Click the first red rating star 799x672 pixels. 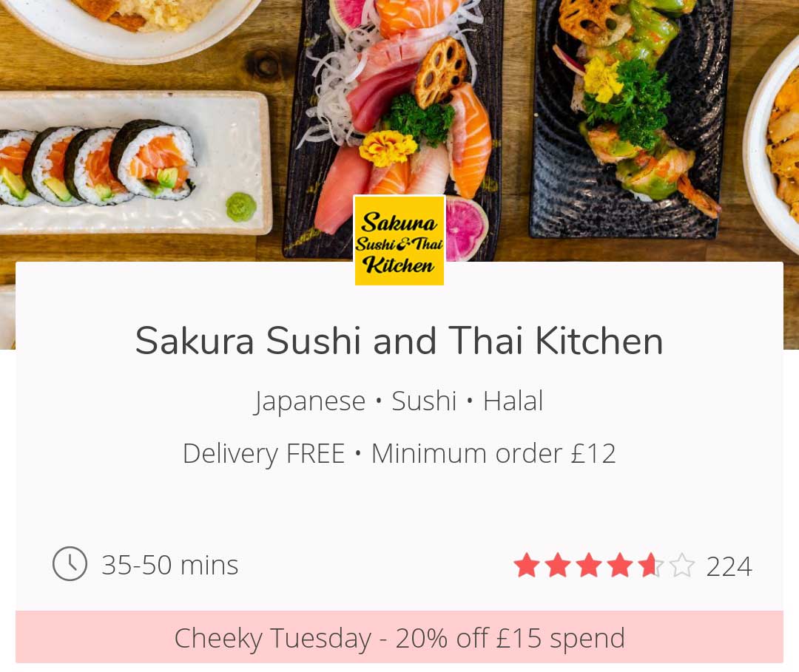click(527, 565)
